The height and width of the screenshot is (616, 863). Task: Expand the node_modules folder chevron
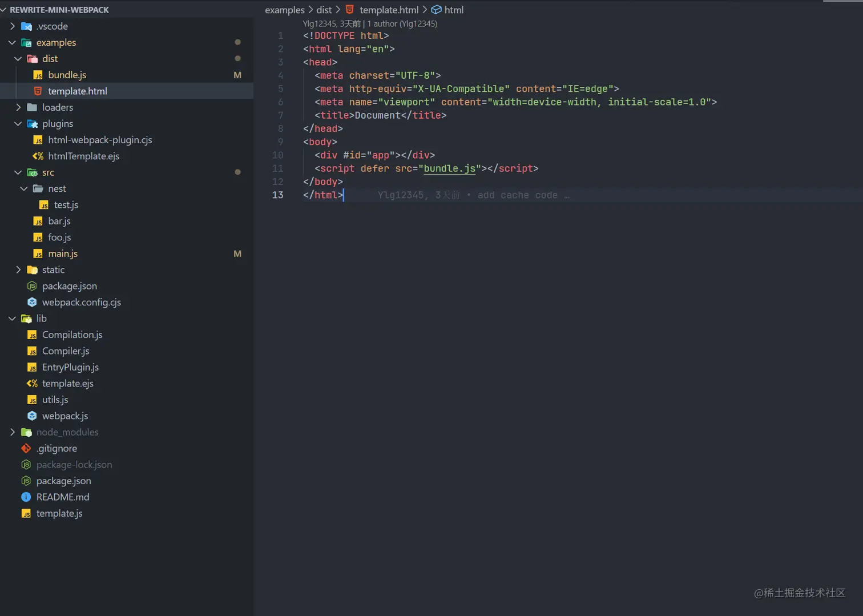click(x=13, y=432)
